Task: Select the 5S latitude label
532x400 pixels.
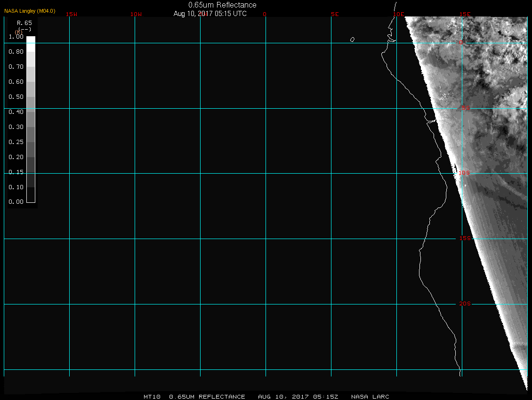Action: click(x=465, y=108)
